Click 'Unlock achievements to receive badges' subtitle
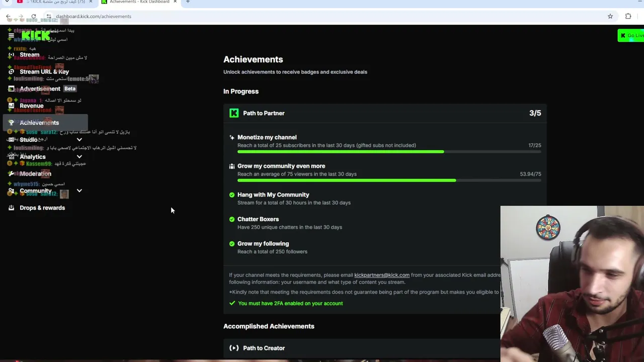Image resolution: width=644 pixels, height=362 pixels. click(x=295, y=72)
